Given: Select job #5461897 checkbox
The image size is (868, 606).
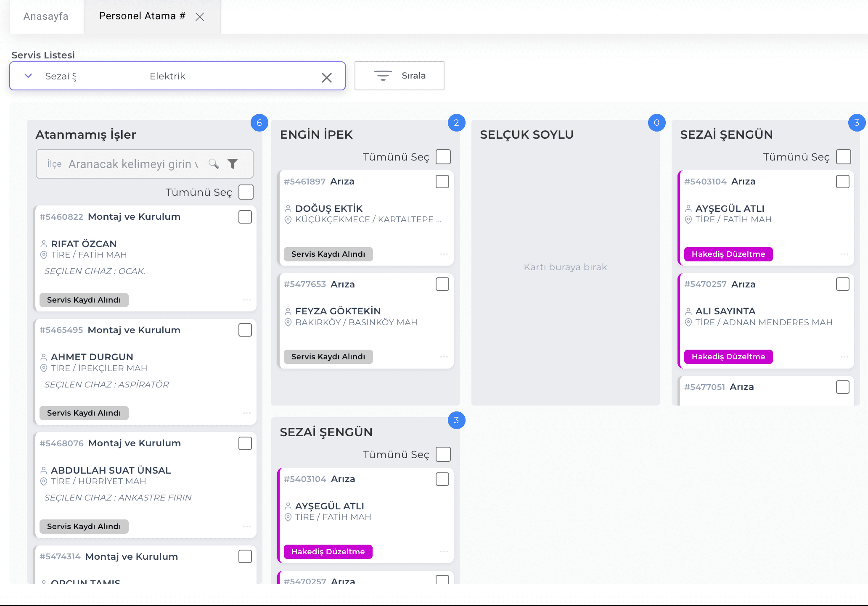Looking at the screenshot, I should click(x=442, y=182).
